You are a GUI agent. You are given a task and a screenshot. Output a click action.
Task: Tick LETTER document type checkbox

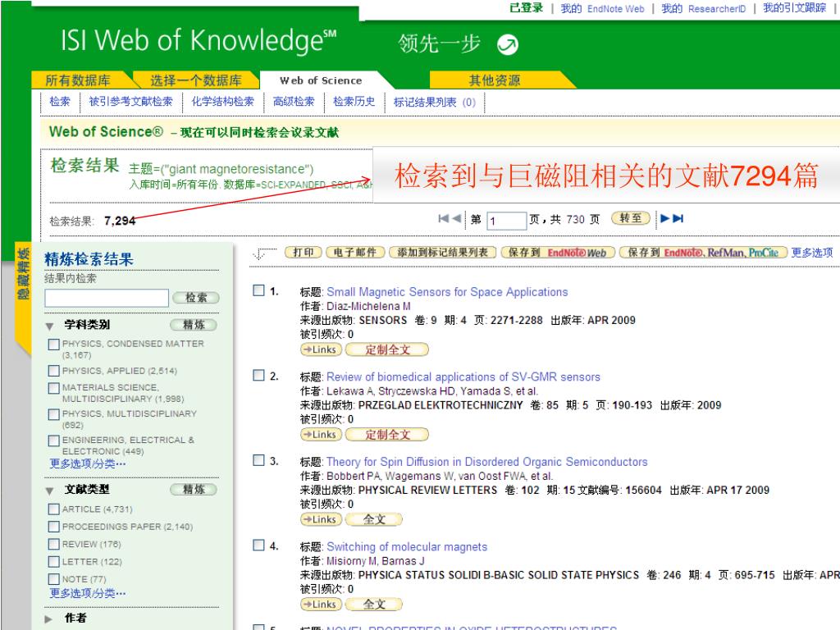coord(53,561)
